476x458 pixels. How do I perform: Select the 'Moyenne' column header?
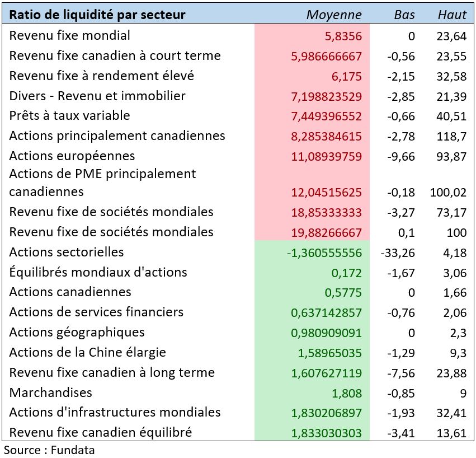(334, 15)
